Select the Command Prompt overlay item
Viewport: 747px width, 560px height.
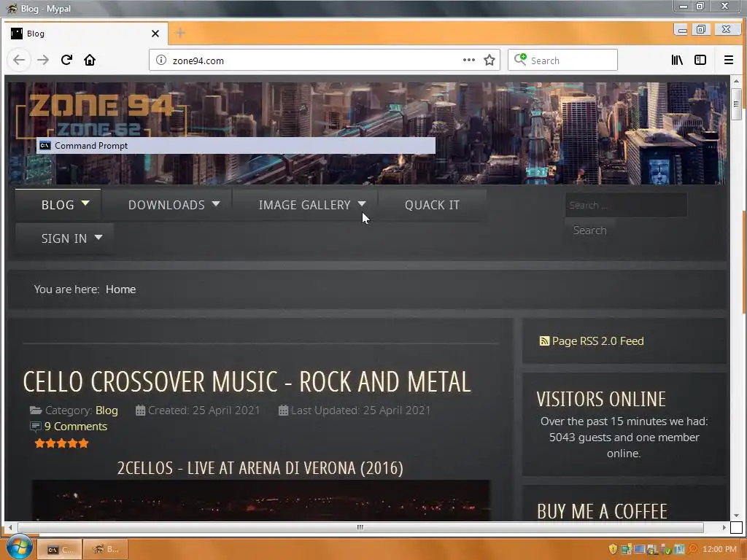coord(236,145)
